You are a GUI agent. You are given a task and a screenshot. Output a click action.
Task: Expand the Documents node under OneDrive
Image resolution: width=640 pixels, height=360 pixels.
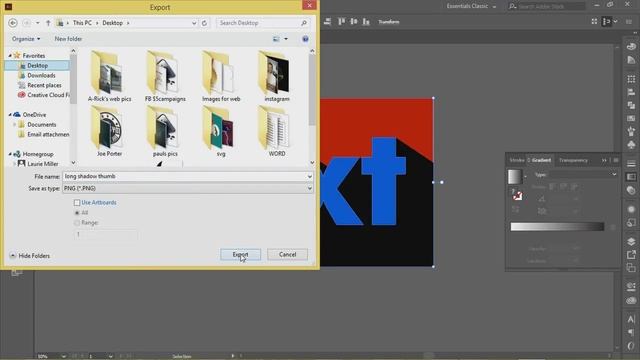[x=15, y=124]
